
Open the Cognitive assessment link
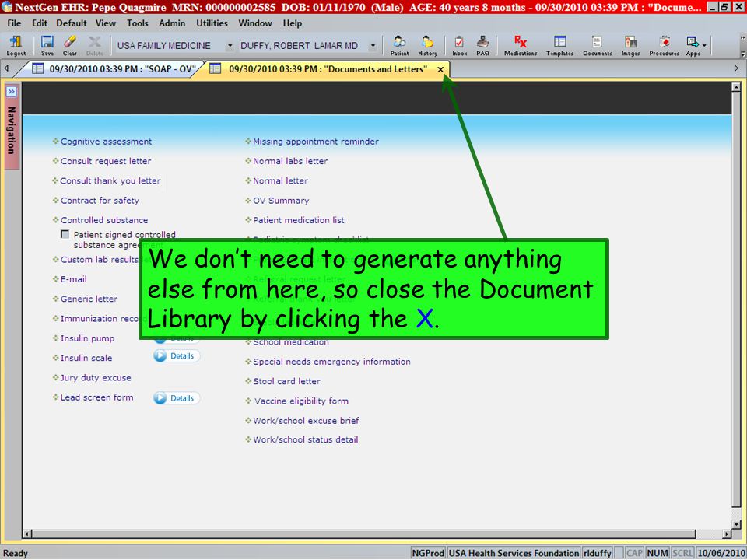tap(106, 142)
